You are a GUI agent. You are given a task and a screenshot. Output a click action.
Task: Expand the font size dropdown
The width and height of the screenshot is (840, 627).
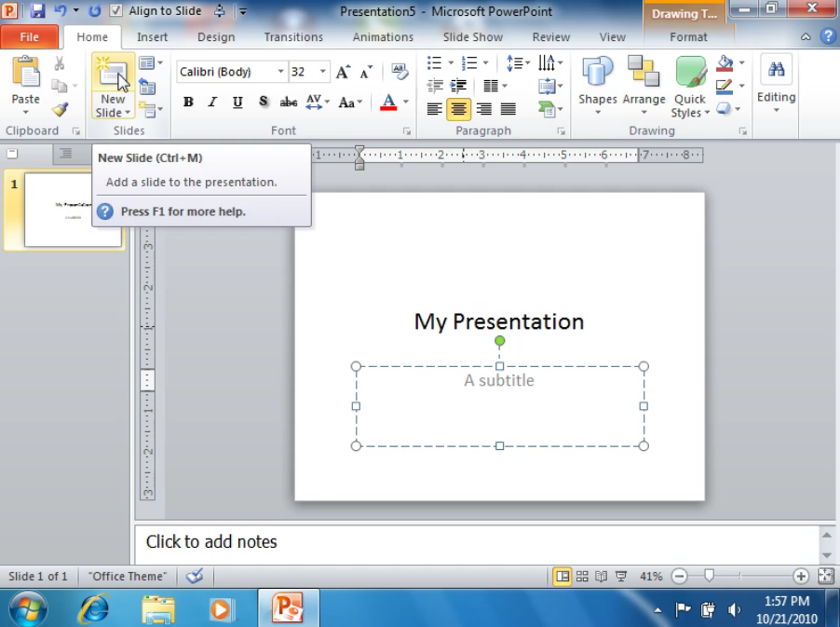coord(323,72)
